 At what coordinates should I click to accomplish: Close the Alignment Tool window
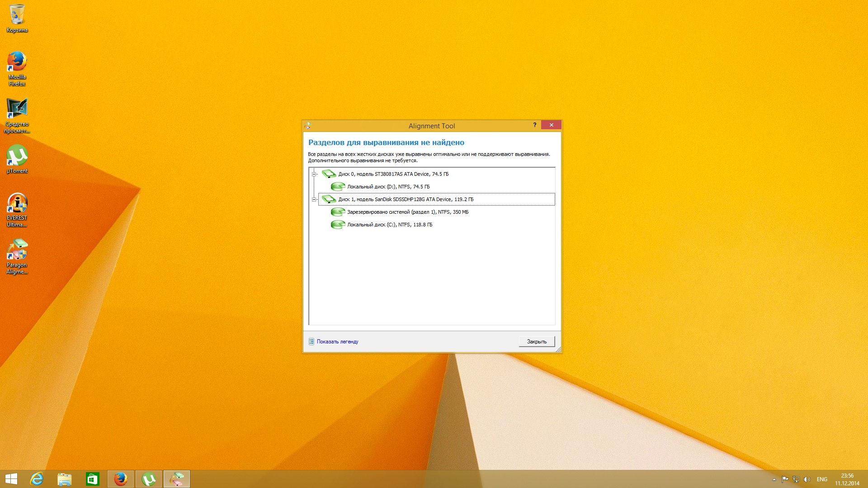click(x=551, y=125)
